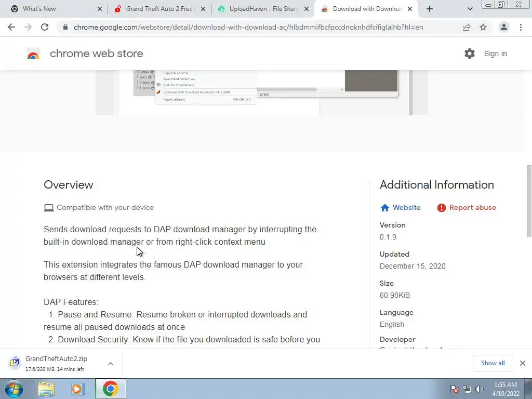
Task: Click the 'DAP Features:' line
Action: pos(71,302)
